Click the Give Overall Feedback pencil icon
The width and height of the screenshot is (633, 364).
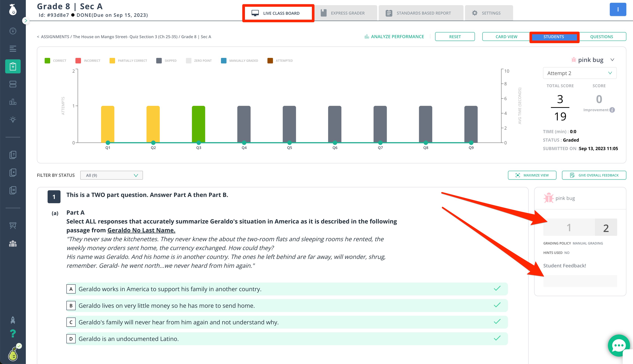[572, 175]
